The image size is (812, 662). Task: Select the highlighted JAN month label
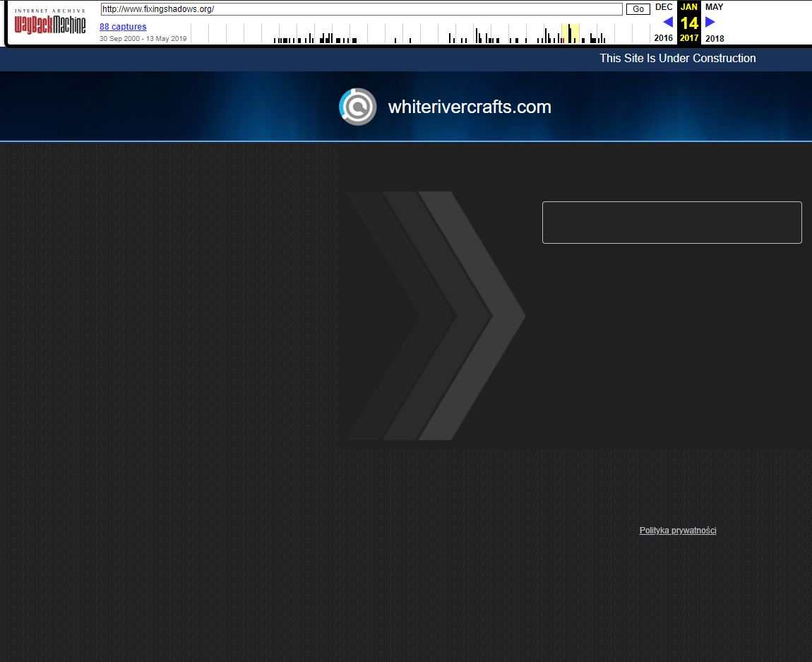coord(688,7)
